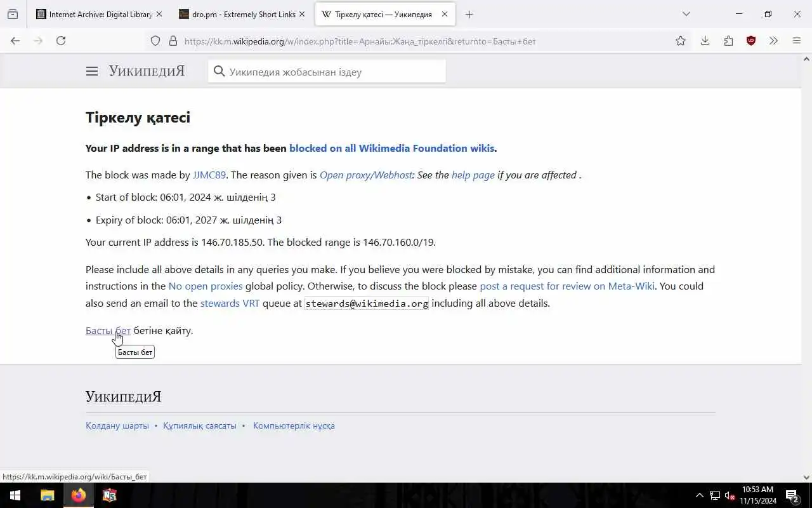Select the Тіркелу қатесі — Уикипедия tab
This screenshot has height=508, width=812.
pyautogui.click(x=385, y=14)
